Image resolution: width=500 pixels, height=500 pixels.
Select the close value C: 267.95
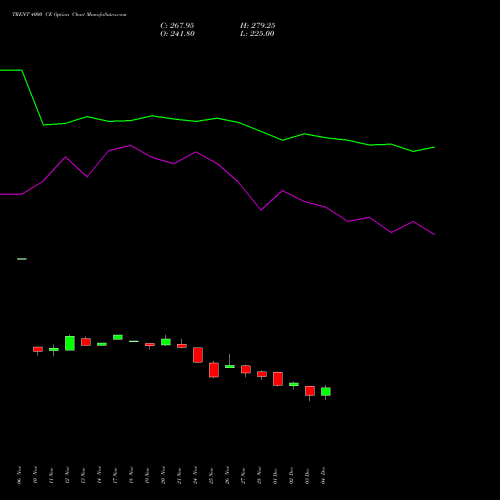[x=177, y=26]
